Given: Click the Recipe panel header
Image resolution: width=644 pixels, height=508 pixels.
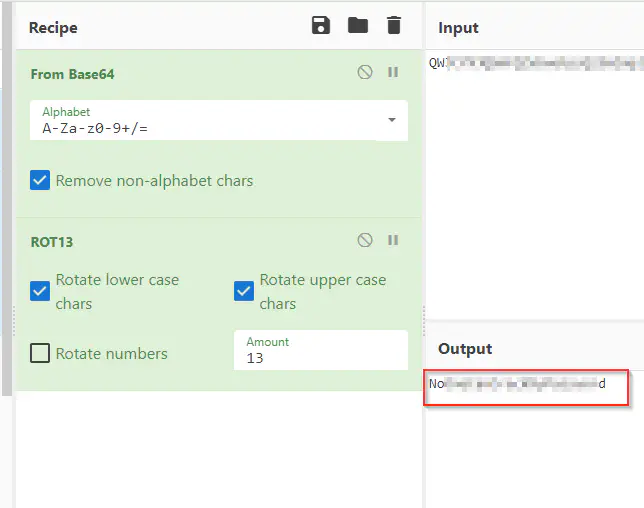Looking at the screenshot, I should tap(53, 28).
